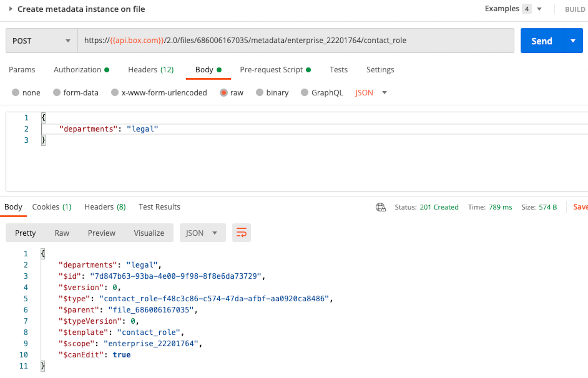Open the response Cookies (1) tab
The width and height of the screenshot is (588, 378).
click(52, 207)
